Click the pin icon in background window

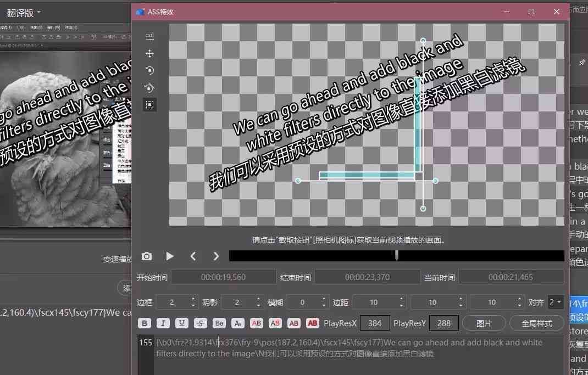[x=582, y=62]
